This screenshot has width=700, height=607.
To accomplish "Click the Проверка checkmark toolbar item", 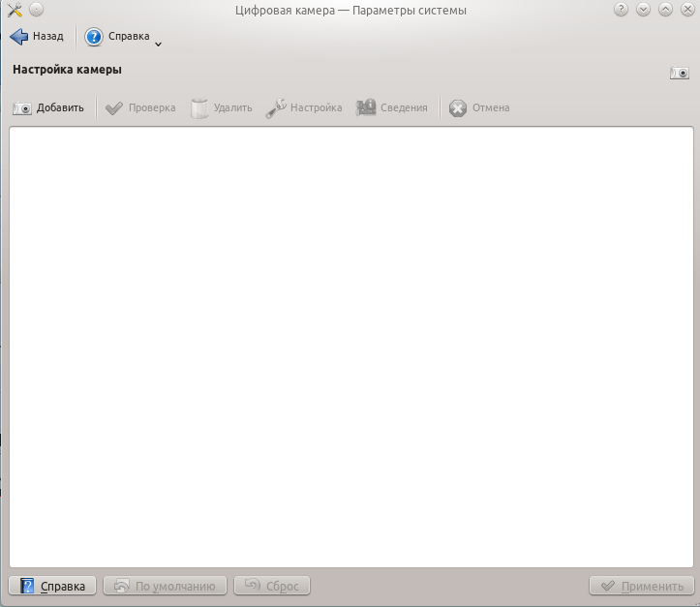I will (140, 108).
